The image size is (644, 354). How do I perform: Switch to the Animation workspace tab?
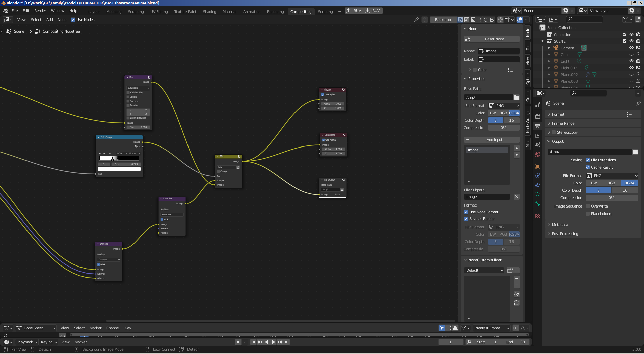click(252, 11)
